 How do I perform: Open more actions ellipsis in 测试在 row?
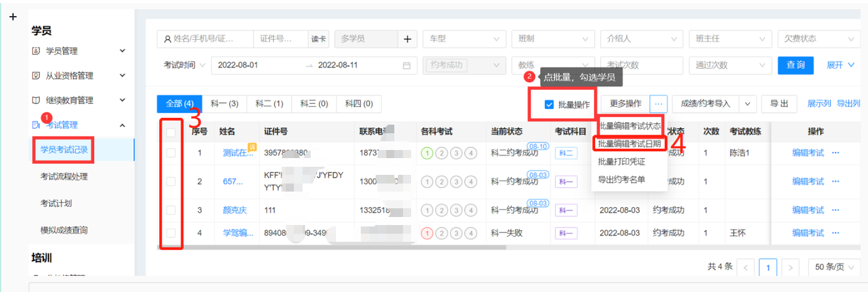[x=836, y=153]
